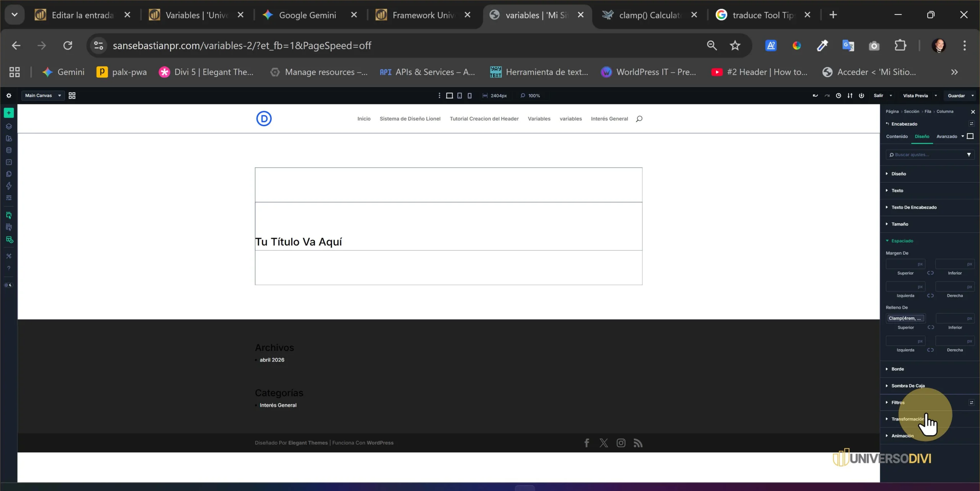Open dropdown arrow next to Vista Previa

(x=936, y=96)
